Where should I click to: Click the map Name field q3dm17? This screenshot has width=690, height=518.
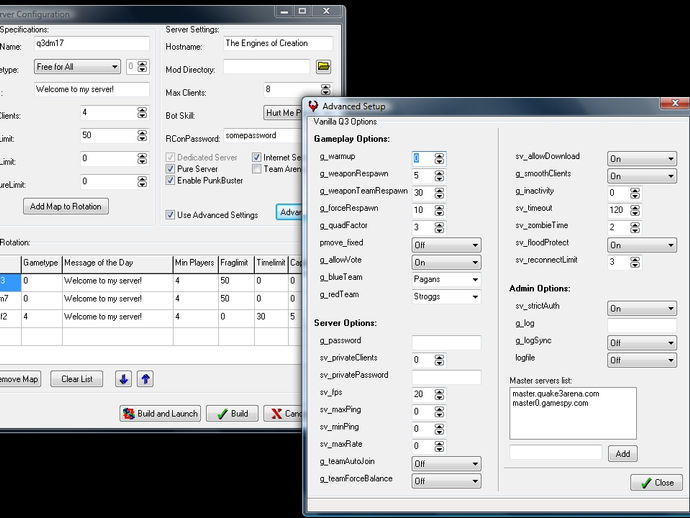(x=92, y=44)
